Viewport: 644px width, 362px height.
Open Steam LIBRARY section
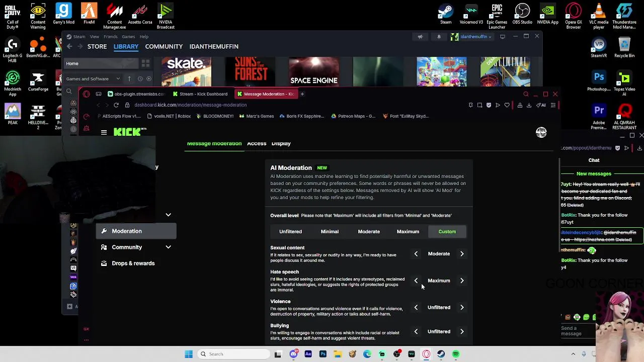126,46
